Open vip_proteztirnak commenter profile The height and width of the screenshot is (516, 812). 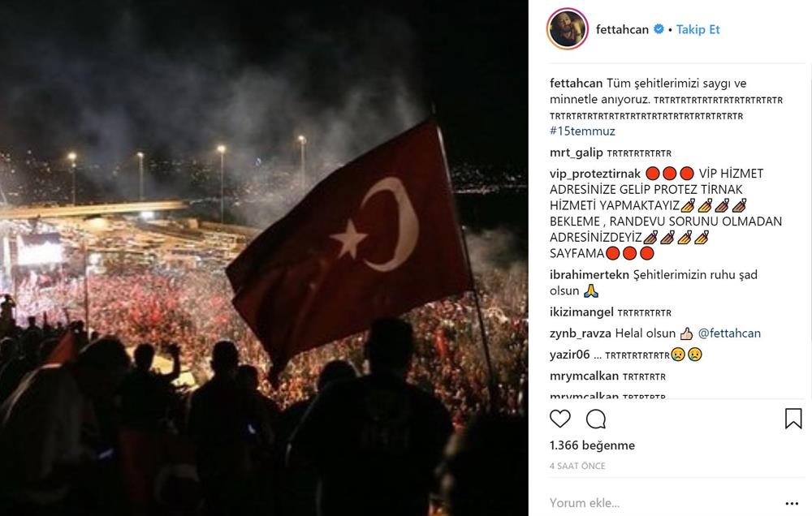coord(595,174)
